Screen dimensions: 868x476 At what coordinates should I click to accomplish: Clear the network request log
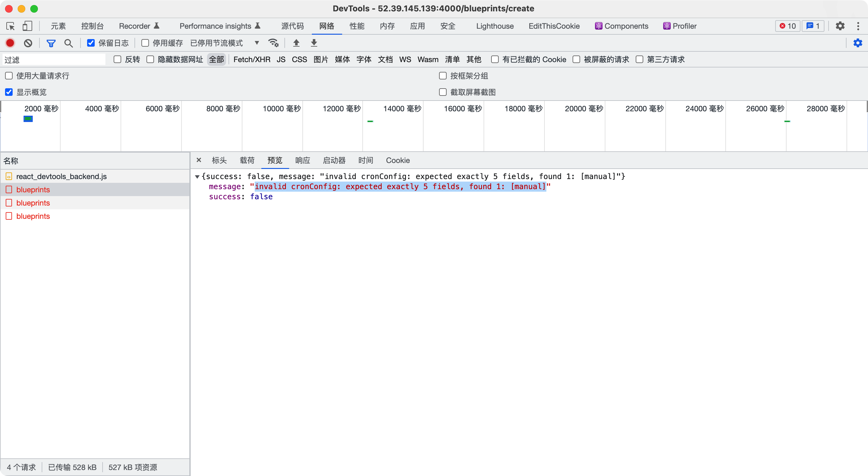pos(28,43)
